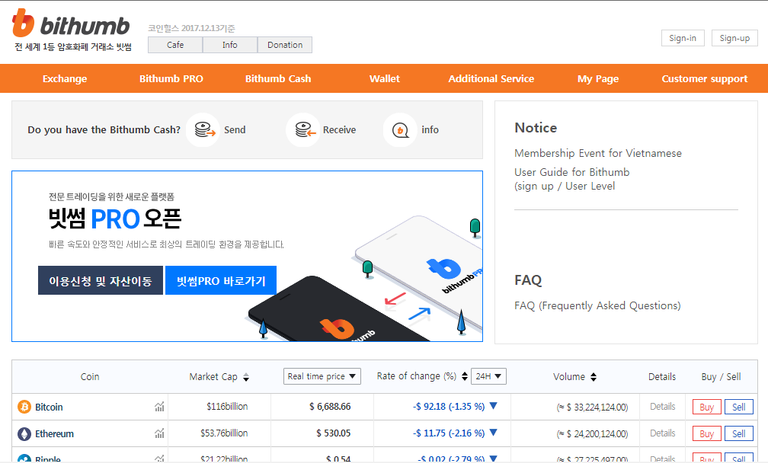Open Details for Bitcoin
768x463 pixels.
coord(662,406)
